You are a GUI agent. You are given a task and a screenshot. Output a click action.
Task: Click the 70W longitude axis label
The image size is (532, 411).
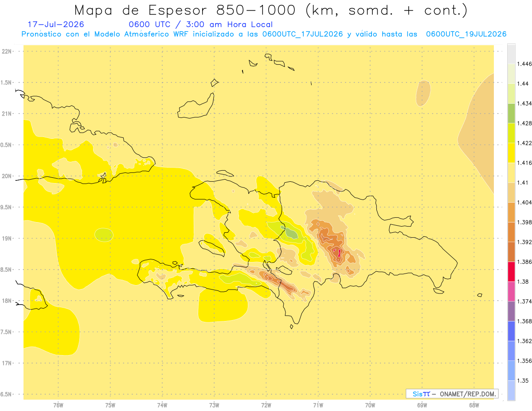[x=370, y=405]
